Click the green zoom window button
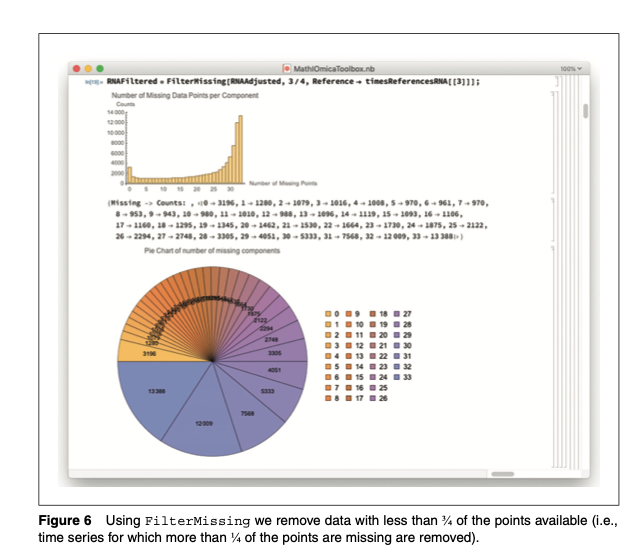 [100, 69]
